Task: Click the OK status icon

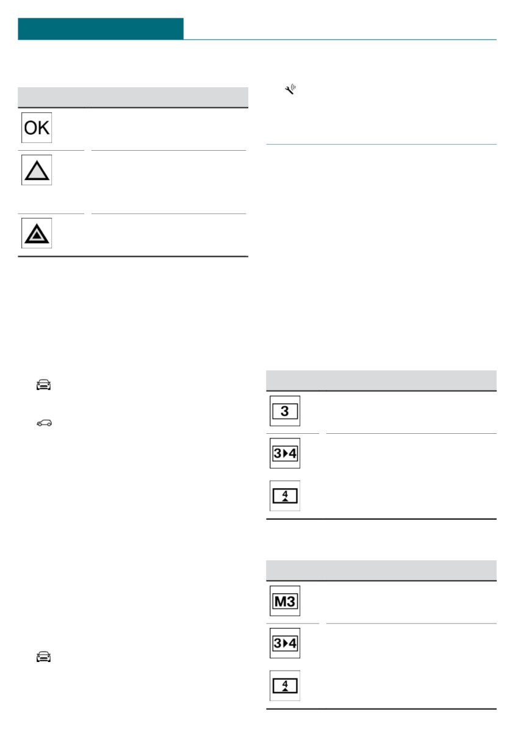Action: pos(37,128)
